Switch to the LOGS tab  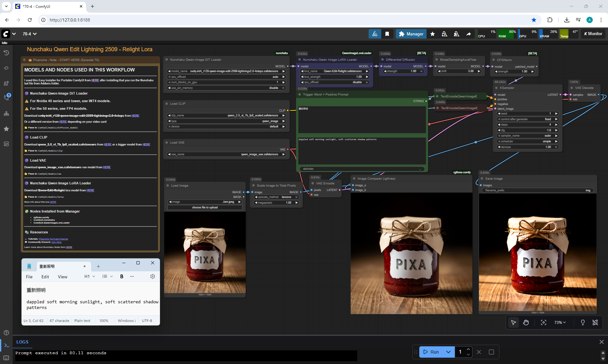[22, 342]
